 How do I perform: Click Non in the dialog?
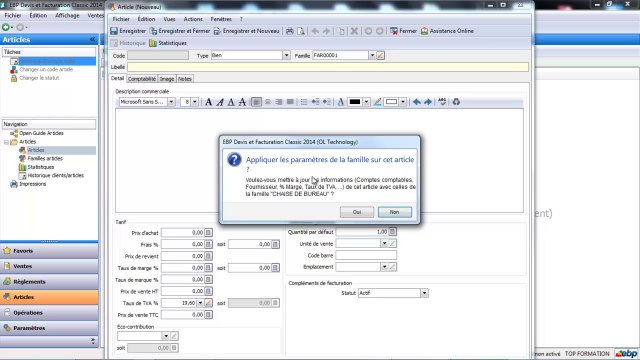pyautogui.click(x=394, y=212)
